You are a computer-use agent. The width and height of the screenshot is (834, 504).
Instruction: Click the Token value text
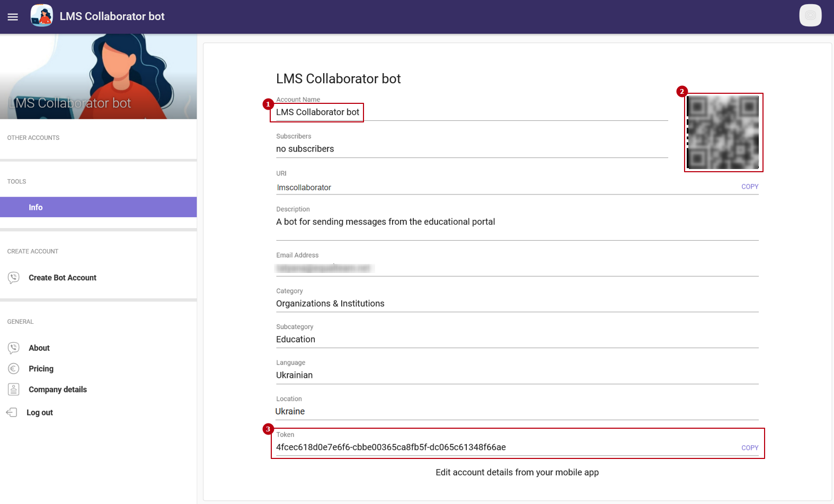(x=391, y=447)
